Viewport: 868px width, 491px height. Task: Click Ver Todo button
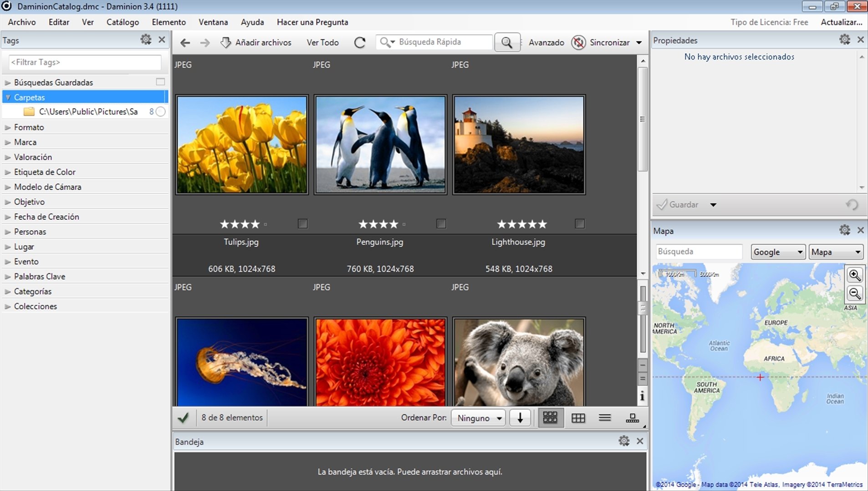click(322, 42)
